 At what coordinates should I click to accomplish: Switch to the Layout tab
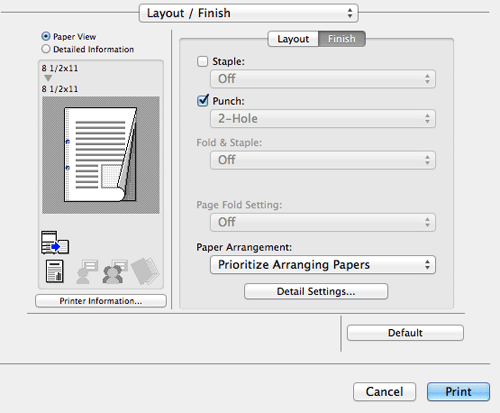[293, 39]
